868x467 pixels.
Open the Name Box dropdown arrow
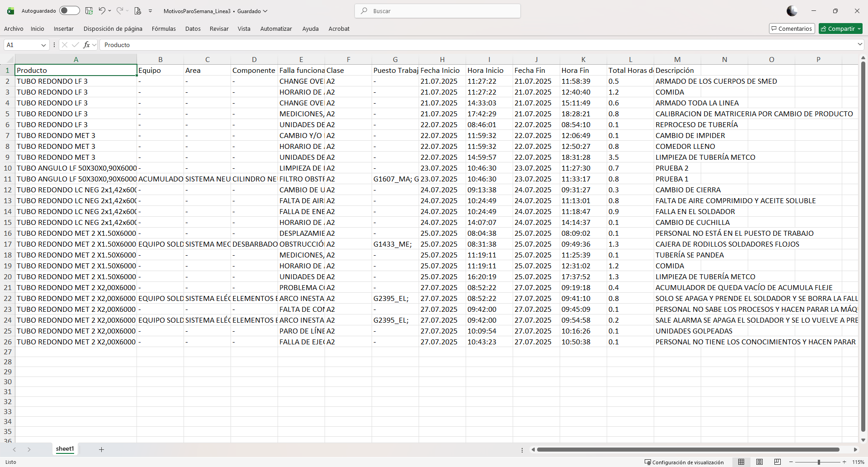click(43, 45)
